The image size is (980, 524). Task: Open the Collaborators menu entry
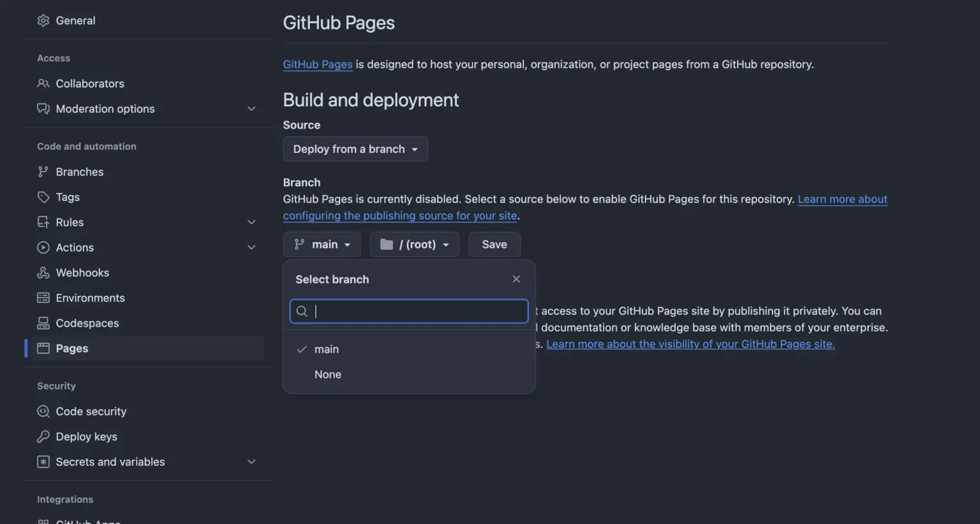89,84
